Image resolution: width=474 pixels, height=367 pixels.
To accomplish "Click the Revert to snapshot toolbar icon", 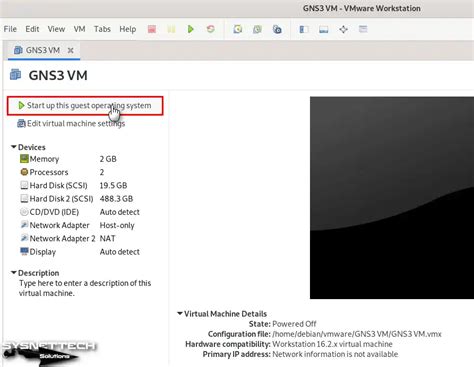I will pyautogui.click(x=257, y=29).
